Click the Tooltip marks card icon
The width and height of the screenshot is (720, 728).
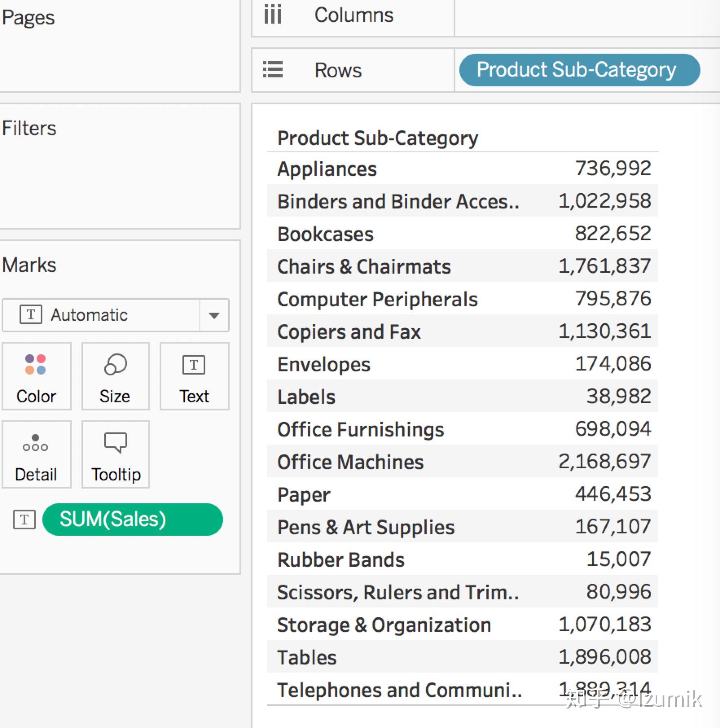pyautogui.click(x=116, y=442)
